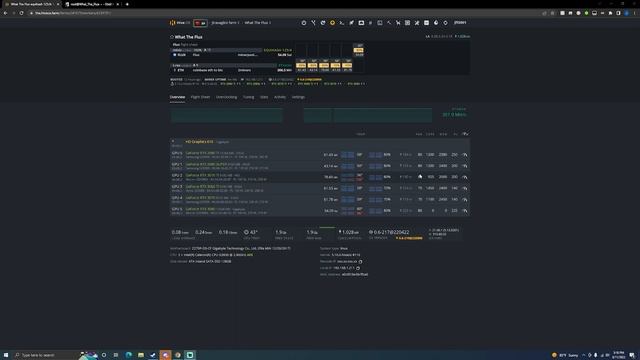Click the red notification badge beside the Hive logo

(x=200, y=23)
